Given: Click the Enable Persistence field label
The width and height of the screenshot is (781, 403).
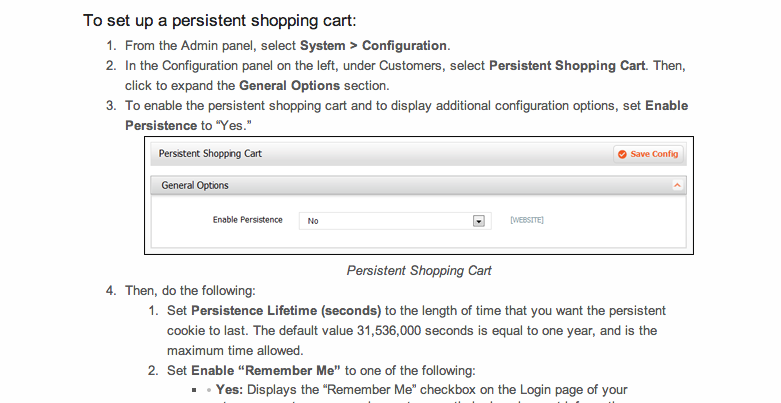Looking at the screenshot, I should pos(248,220).
